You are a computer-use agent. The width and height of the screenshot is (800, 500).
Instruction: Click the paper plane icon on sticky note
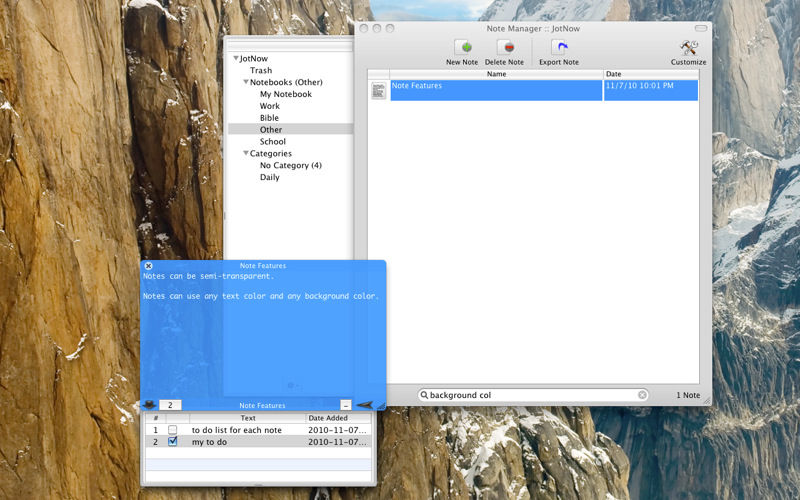click(365, 405)
